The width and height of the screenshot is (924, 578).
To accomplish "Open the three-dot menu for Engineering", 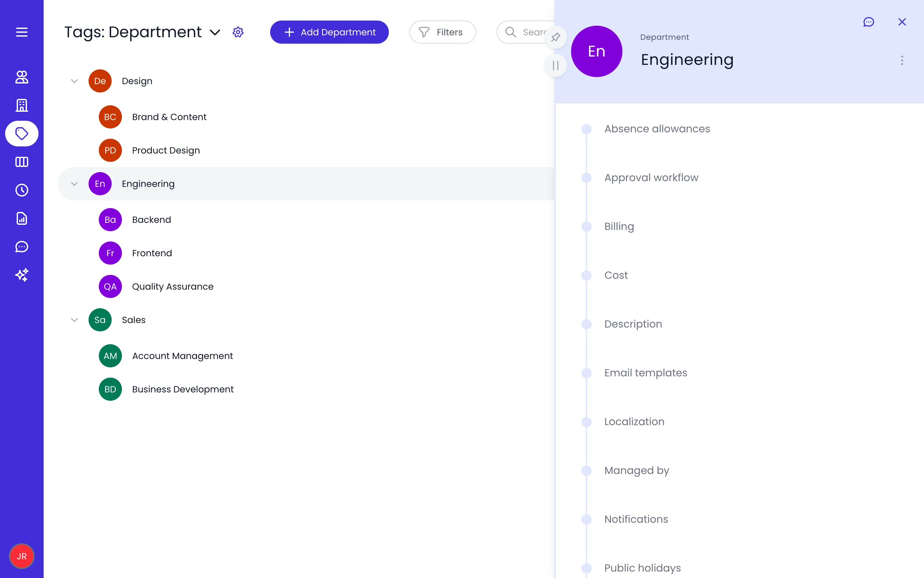I will point(902,60).
